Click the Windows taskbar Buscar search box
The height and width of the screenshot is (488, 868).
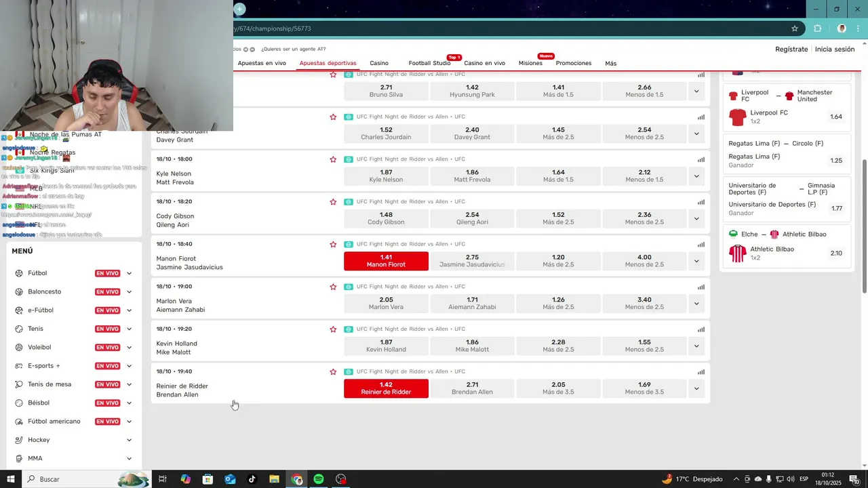[x=86, y=479]
